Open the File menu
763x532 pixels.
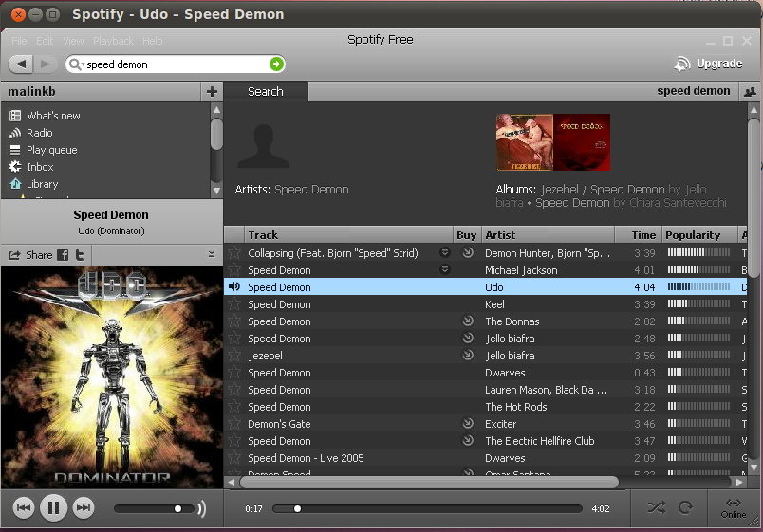coord(19,41)
